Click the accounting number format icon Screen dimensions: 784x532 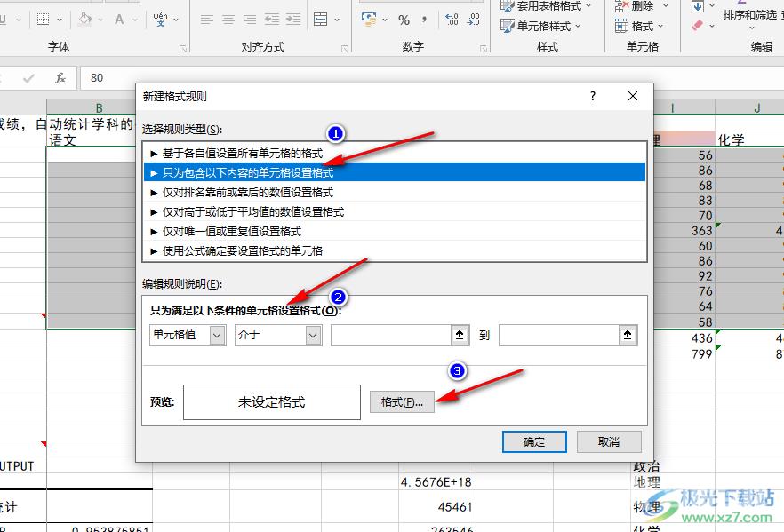pos(369,20)
